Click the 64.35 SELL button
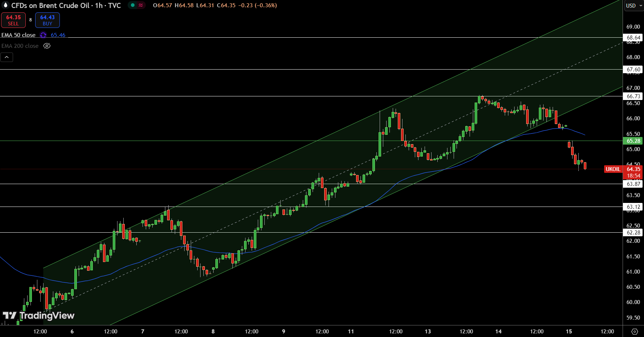 tap(13, 20)
